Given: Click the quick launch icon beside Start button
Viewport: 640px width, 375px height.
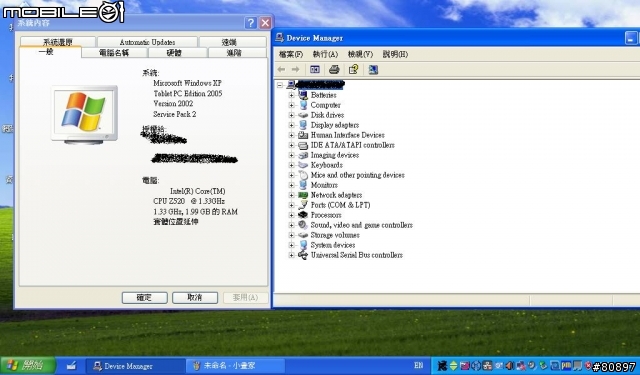Looking at the screenshot, I should coord(71,365).
